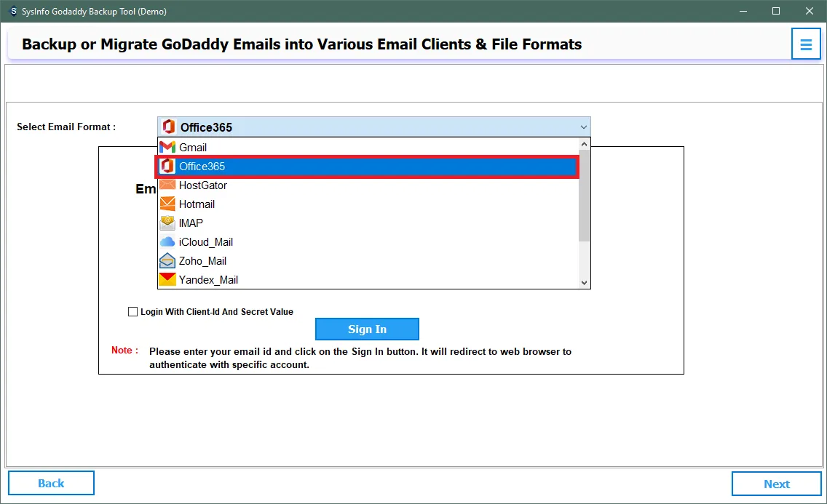Click the Zoho_Mail envelope icon
The image size is (827, 504).
point(167,260)
